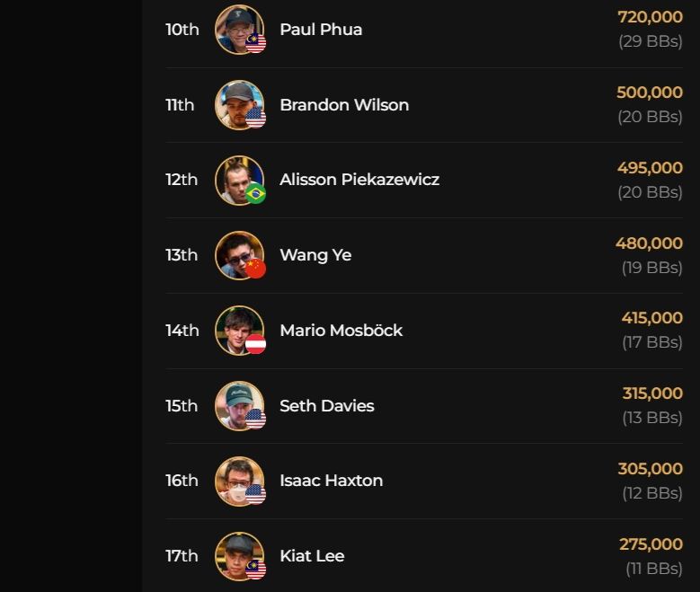Click Wang Ye's profile picture
This screenshot has width=700, height=592.
pos(238,255)
